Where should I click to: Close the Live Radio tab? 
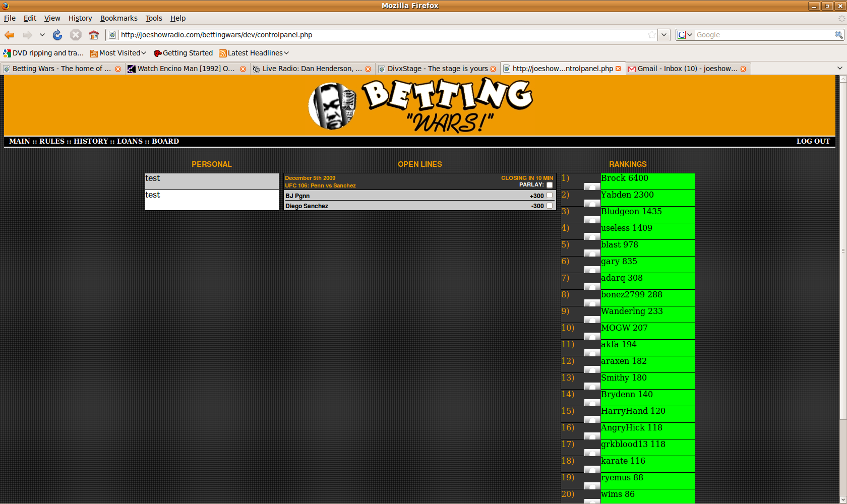tap(368, 69)
